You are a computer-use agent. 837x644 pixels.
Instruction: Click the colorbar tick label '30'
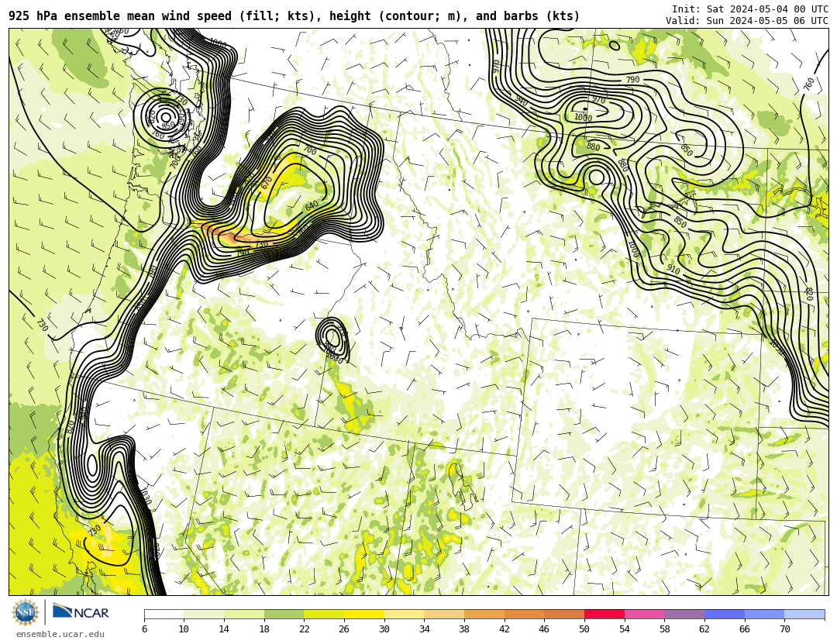384,629
